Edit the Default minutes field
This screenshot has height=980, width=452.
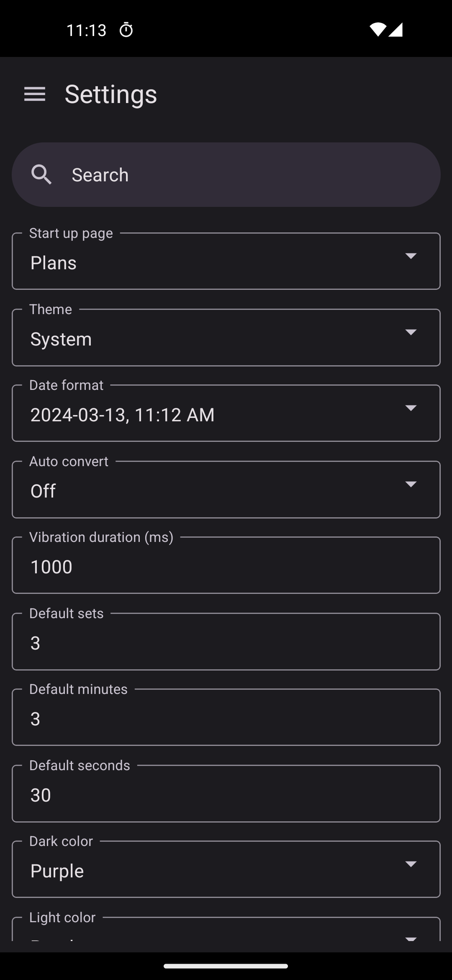pos(226,718)
